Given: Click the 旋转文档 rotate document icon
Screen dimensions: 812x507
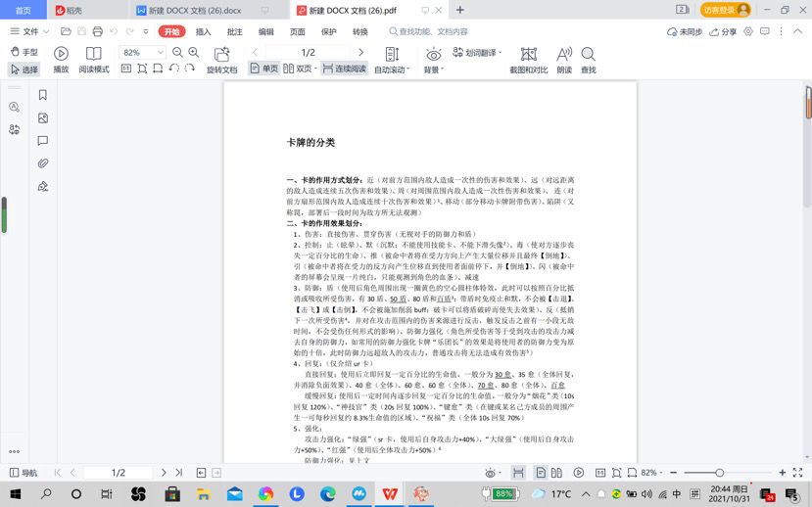Looking at the screenshot, I should click(221, 60).
